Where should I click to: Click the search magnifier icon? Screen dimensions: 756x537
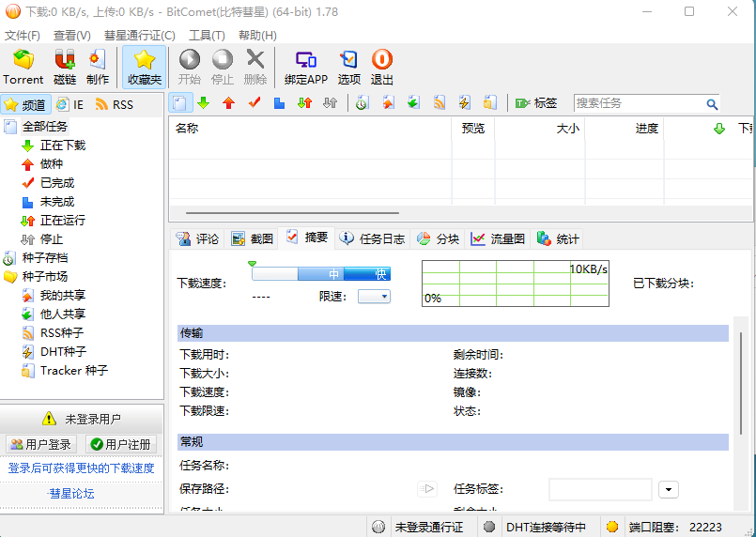tap(712, 103)
